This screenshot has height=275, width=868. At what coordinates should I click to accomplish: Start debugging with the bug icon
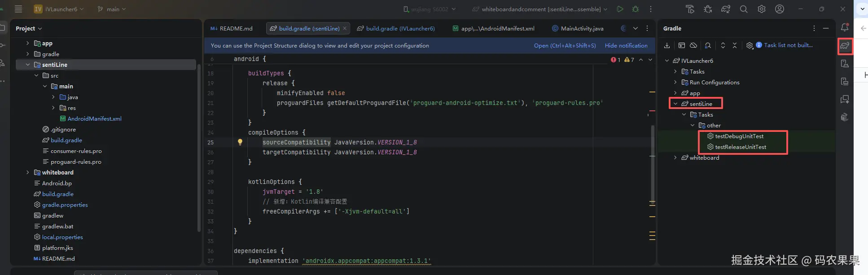click(636, 9)
